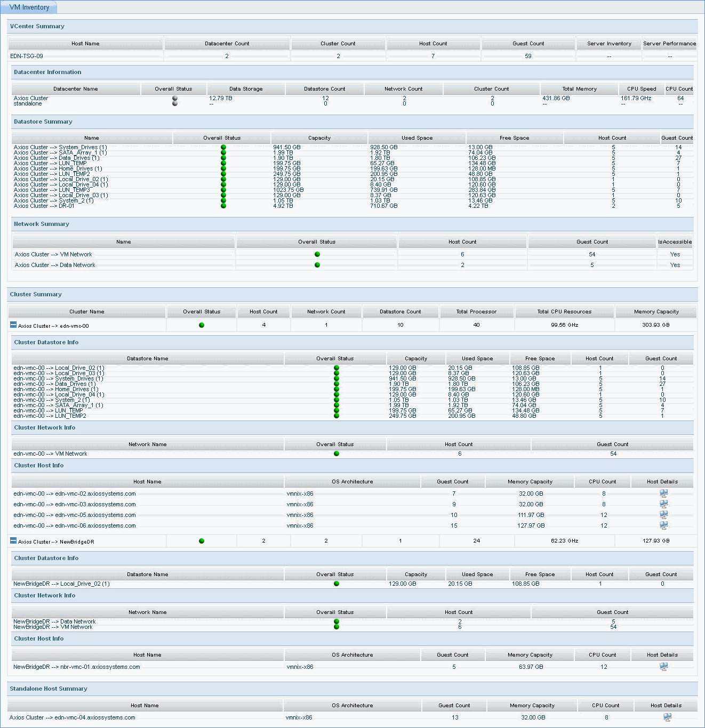Click the Capacity column header in Datastore Summary
This screenshot has width=705, height=728.
[319, 137]
